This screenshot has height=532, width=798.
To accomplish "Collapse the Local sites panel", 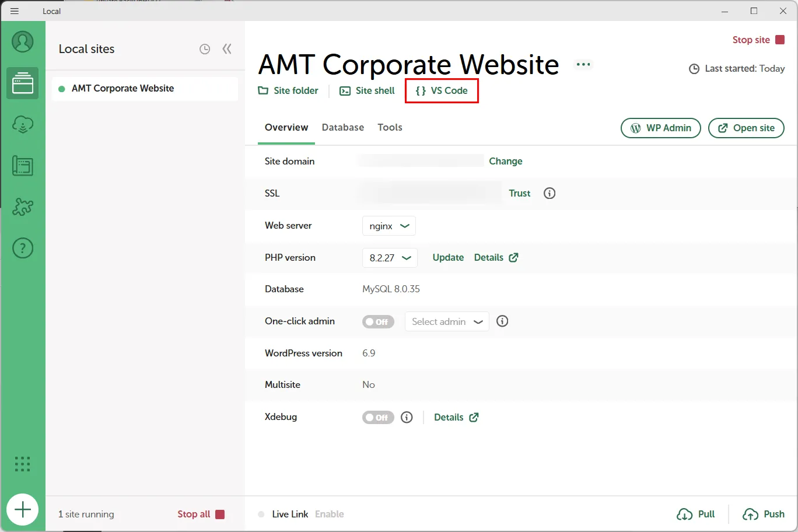I will (x=227, y=49).
